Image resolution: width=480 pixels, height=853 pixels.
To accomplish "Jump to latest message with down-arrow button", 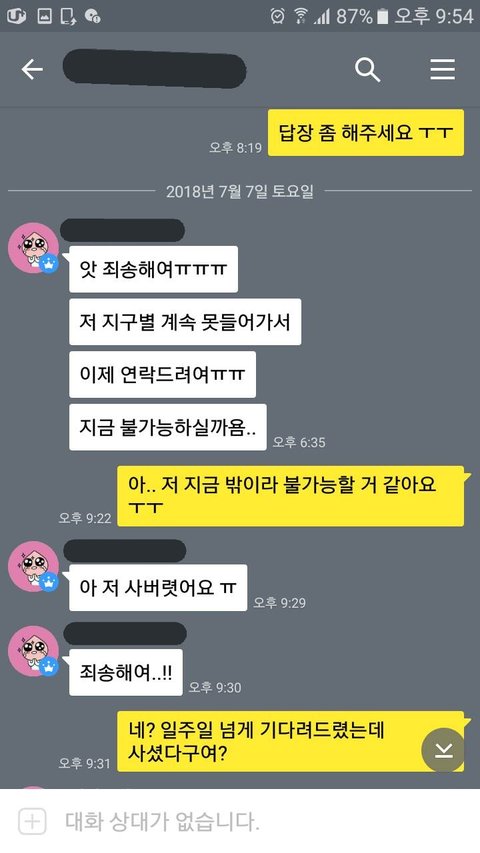I will [444, 750].
